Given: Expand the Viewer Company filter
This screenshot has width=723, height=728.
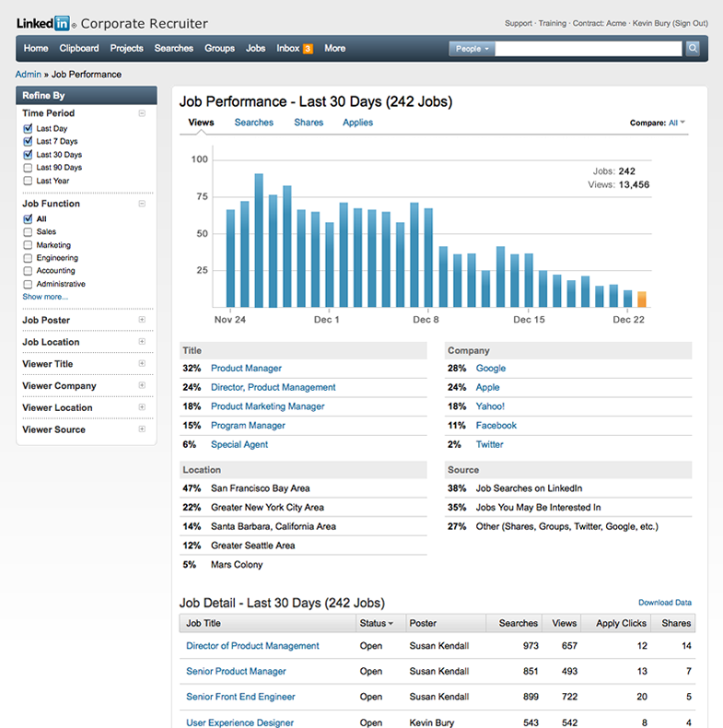Looking at the screenshot, I should click(142, 385).
